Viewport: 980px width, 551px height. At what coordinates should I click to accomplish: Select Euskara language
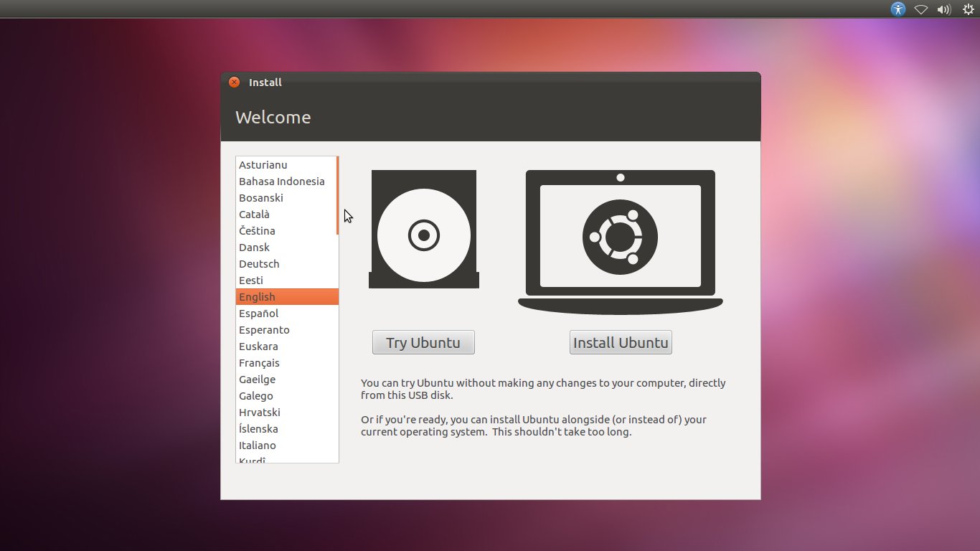[x=287, y=347]
